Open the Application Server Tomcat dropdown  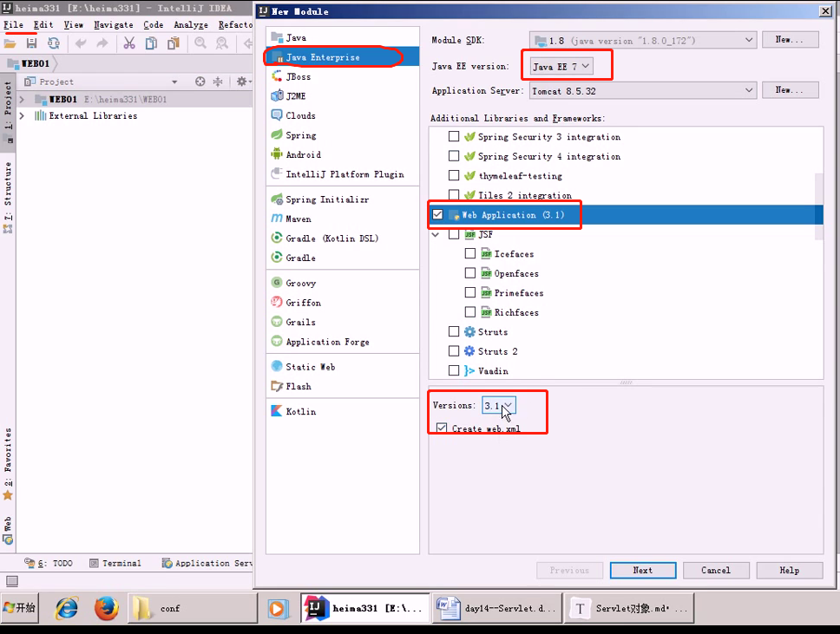click(x=643, y=90)
